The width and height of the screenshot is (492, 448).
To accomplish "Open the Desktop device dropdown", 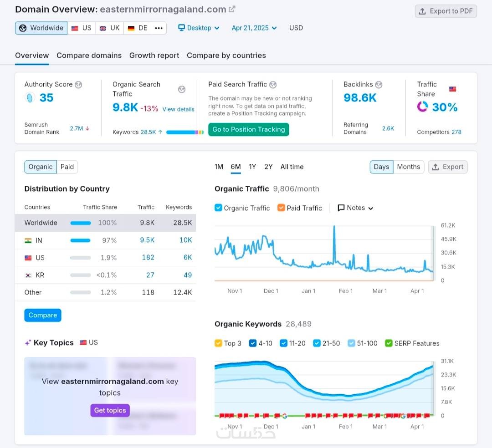I will pyautogui.click(x=199, y=28).
